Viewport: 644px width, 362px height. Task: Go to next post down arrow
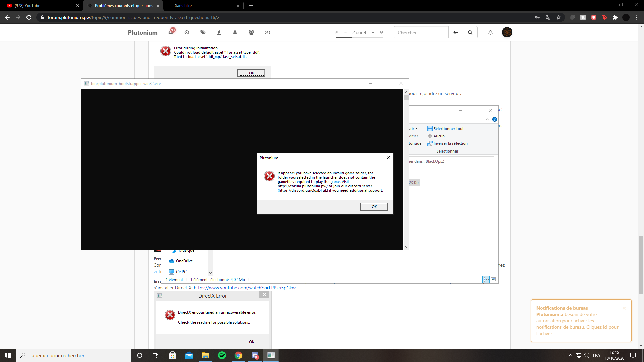[x=373, y=32]
